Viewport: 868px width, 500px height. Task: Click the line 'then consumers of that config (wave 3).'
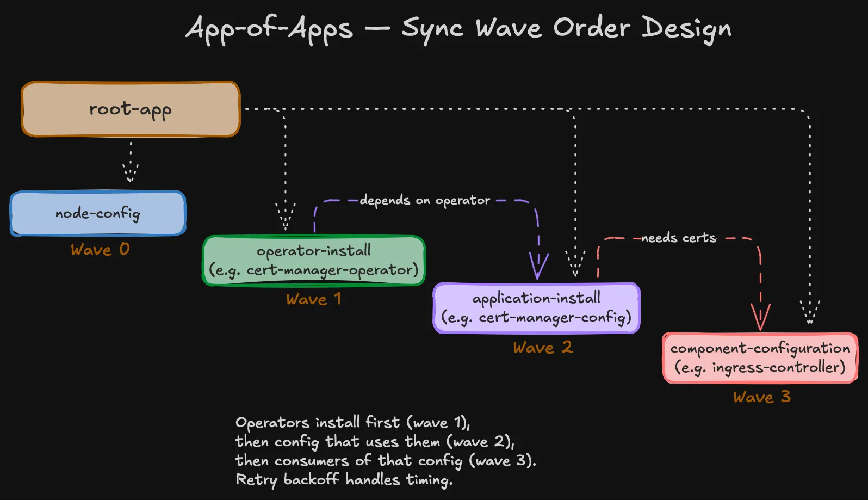click(386, 461)
